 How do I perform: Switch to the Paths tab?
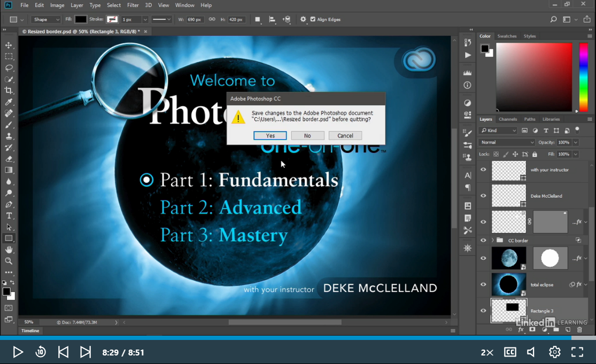[530, 119]
